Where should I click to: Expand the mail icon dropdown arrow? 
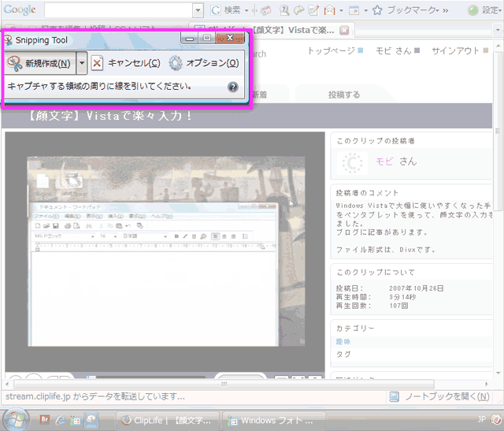341,10
